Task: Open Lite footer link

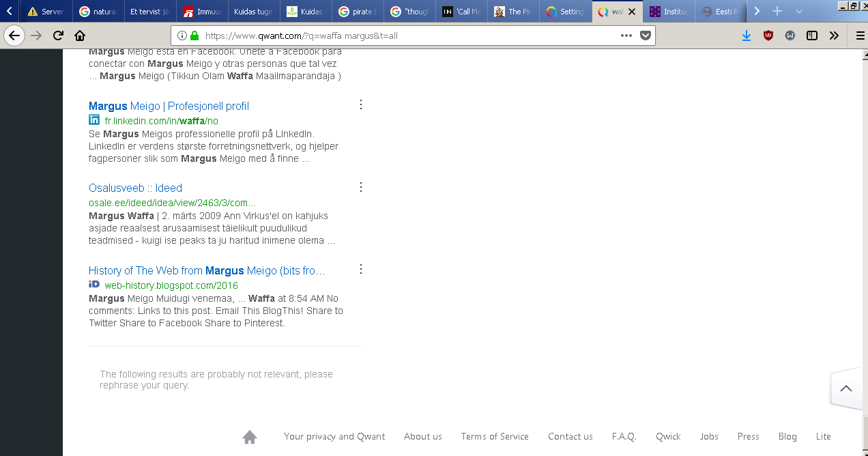Action: 824,437
